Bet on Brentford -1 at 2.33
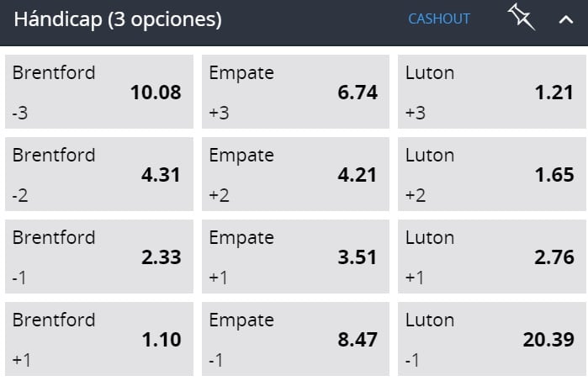This screenshot has height=381, width=588. coord(99,257)
